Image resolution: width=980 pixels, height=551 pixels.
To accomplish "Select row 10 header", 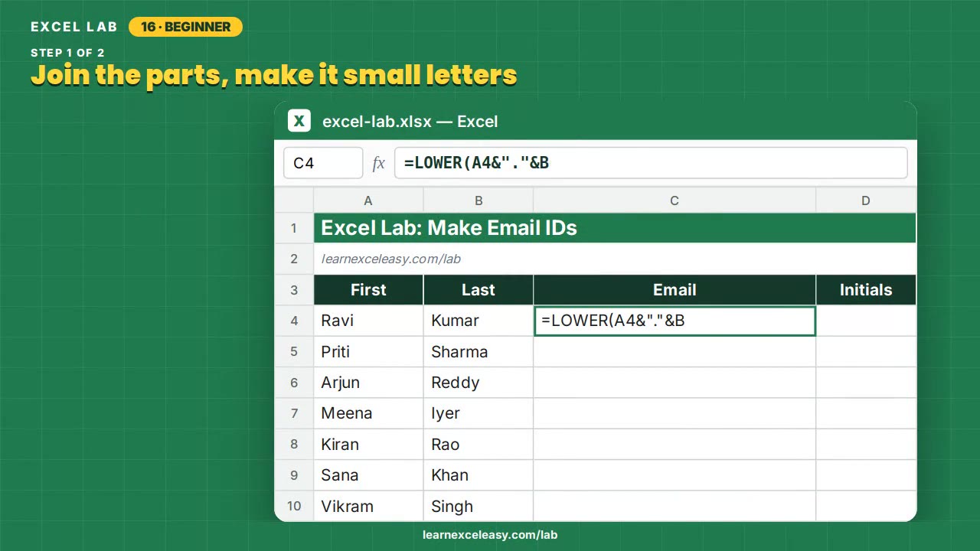I will 294,506.
